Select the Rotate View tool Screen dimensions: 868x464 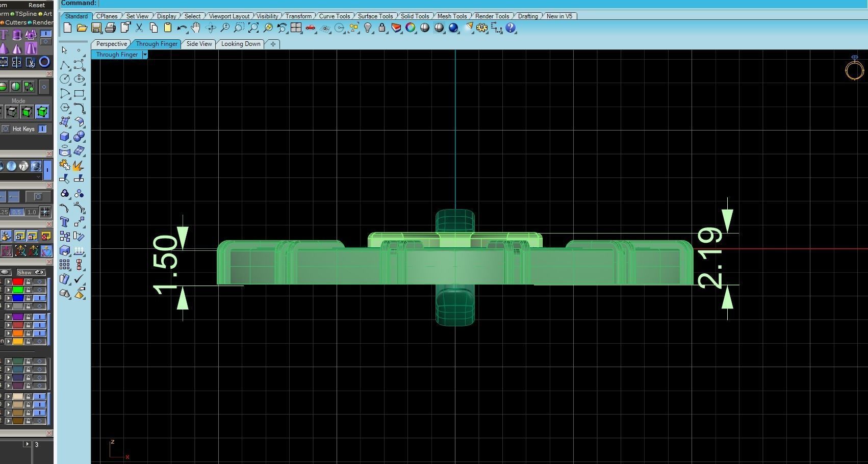pyautogui.click(x=210, y=28)
